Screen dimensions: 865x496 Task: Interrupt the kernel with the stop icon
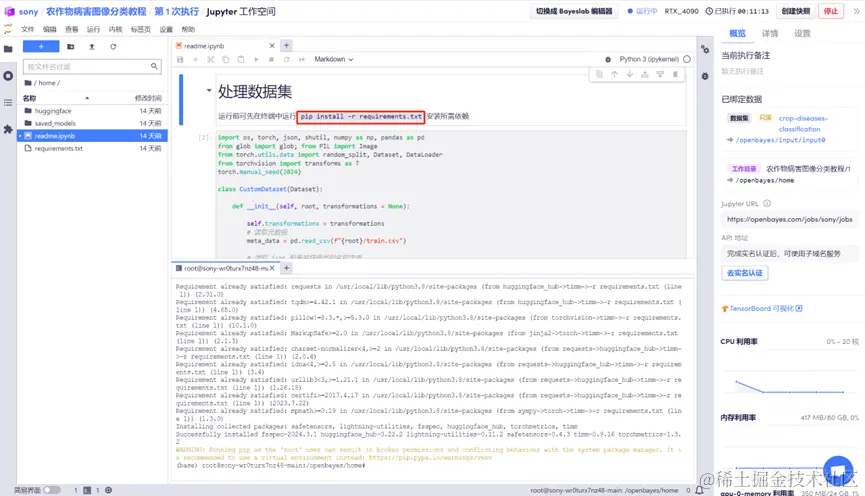(x=271, y=59)
